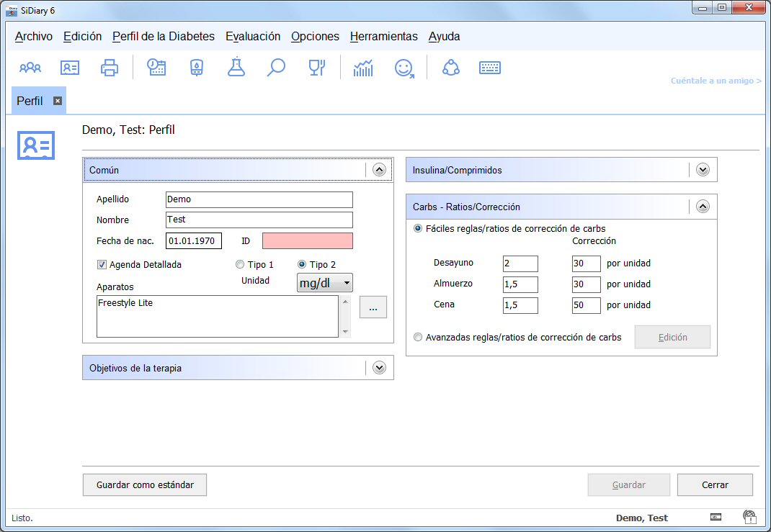
Task: Open the Evaluación menu
Action: (253, 37)
